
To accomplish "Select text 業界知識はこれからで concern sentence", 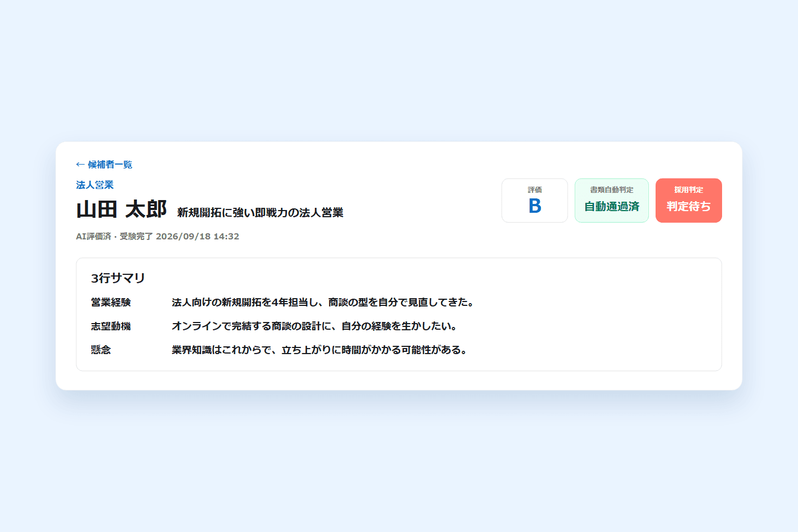I will (320, 350).
